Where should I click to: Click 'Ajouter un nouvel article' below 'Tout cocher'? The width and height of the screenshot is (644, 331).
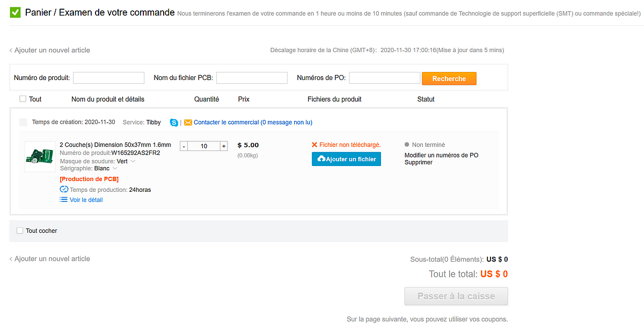50,258
